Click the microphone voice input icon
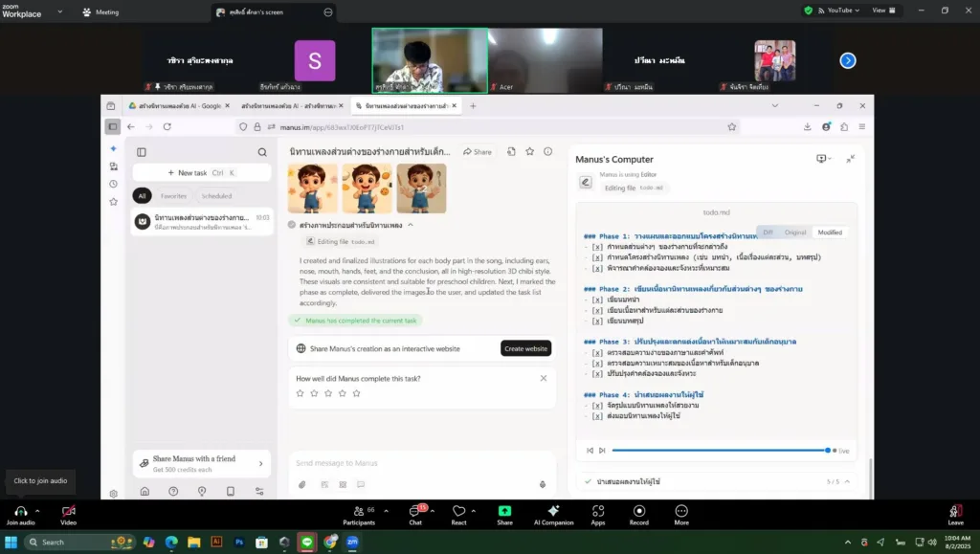Image resolution: width=980 pixels, height=554 pixels. (x=543, y=484)
